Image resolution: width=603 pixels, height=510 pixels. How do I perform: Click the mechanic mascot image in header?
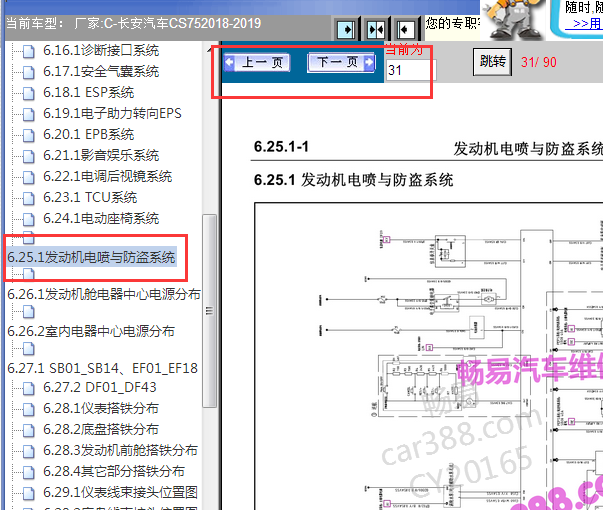click(x=513, y=19)
